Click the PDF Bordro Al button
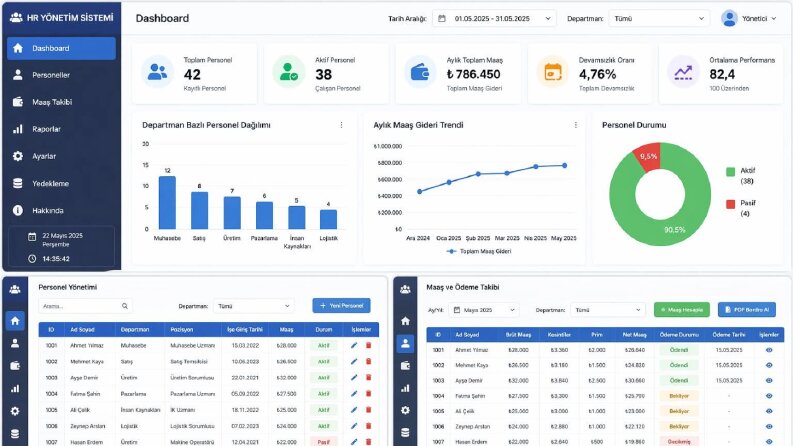Screen dimensions: 793x446 (x=746, y=309)
